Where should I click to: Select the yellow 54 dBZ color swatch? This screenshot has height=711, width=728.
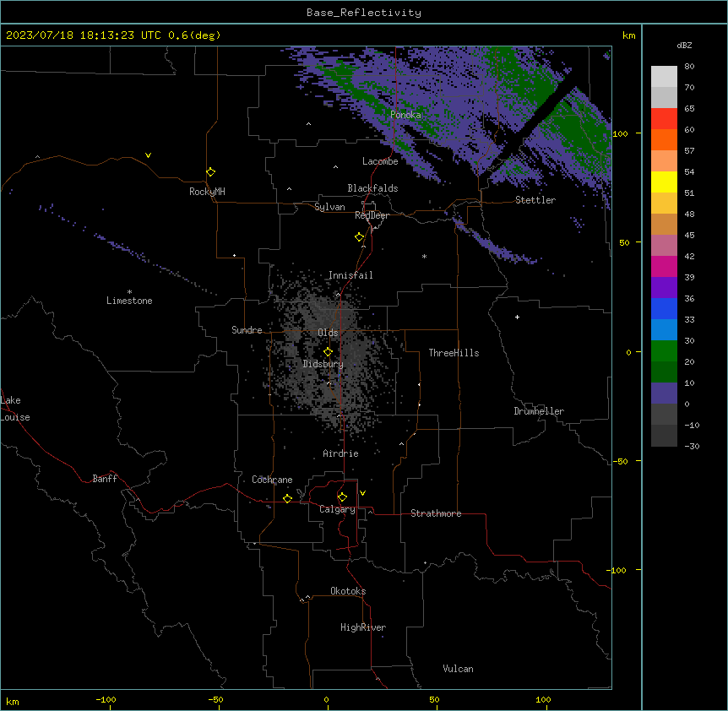(x=664, y=182)
